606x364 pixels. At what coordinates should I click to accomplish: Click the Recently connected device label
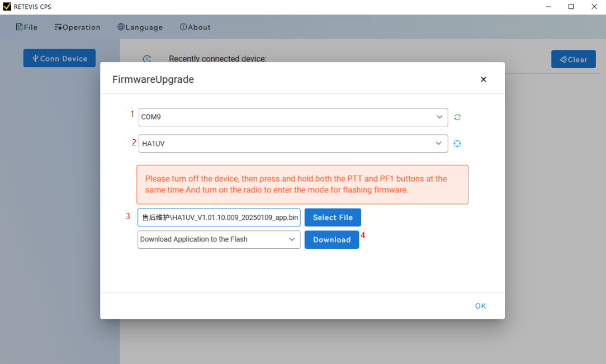(217, 59)
